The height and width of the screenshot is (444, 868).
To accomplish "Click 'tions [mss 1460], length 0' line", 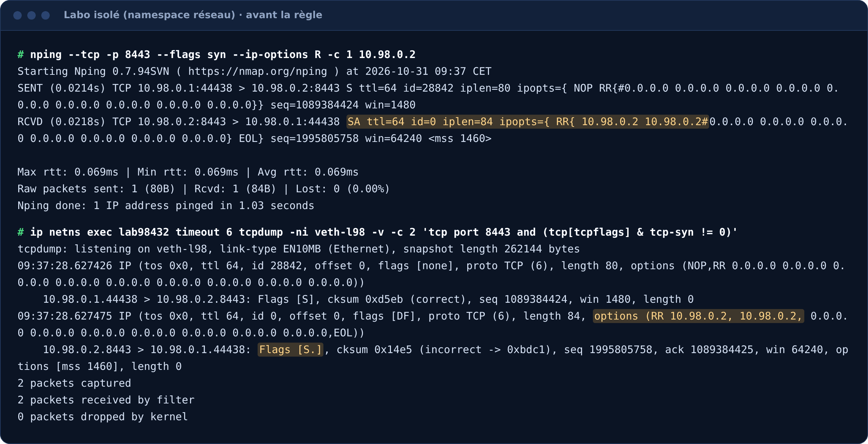I will [x=100, y=366].
